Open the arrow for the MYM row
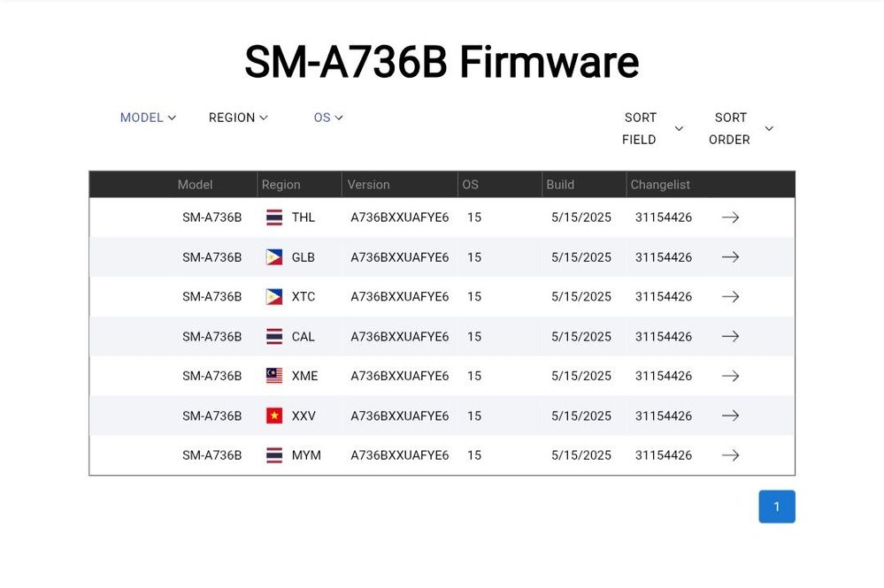Viewport: 884px width, 588px height. click(x=730, y=455)
